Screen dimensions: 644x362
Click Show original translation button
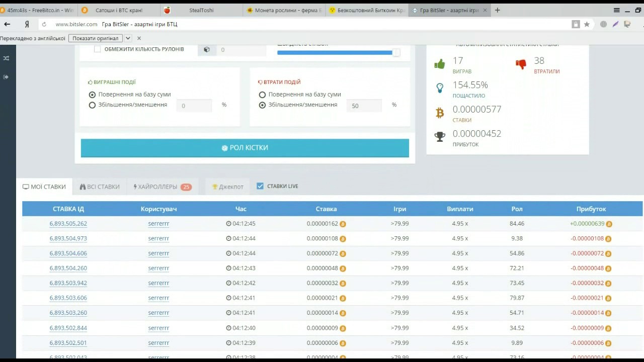coord(96,38)
